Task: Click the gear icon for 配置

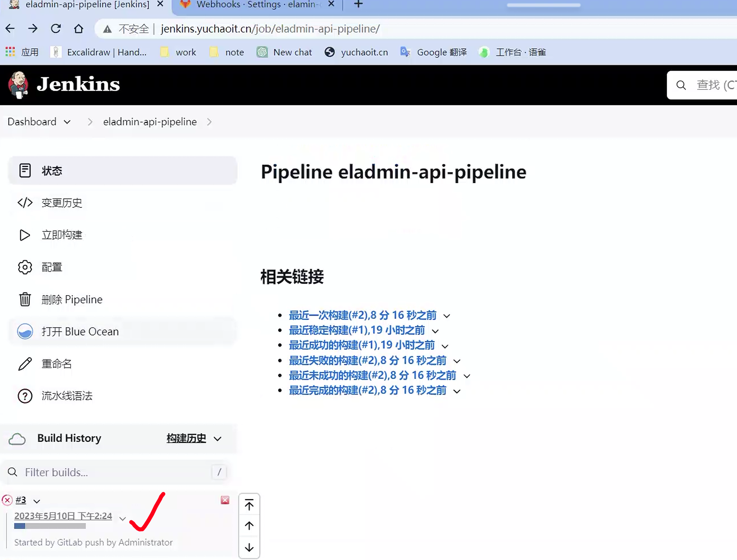Action: (x=25, y=267)
